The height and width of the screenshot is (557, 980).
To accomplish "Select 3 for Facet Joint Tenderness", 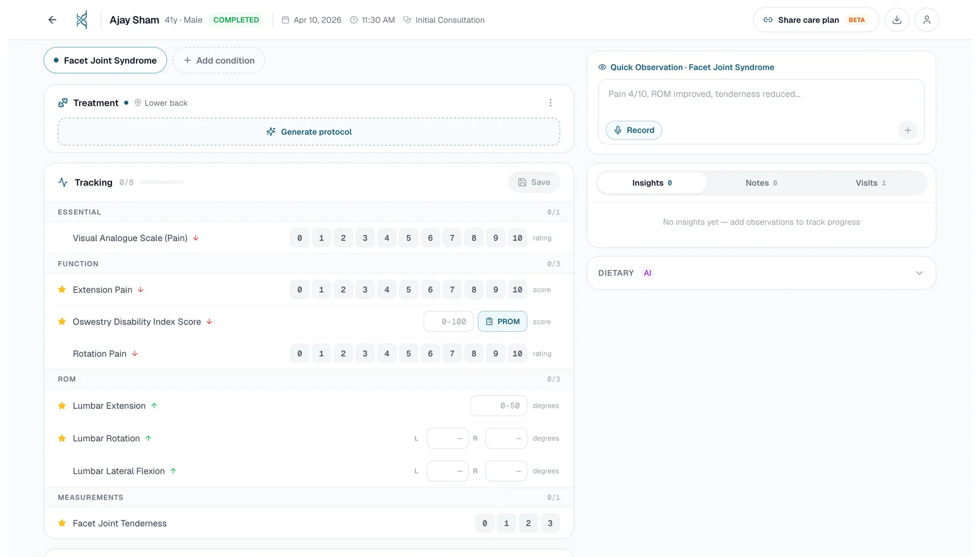I will [550, 523].
